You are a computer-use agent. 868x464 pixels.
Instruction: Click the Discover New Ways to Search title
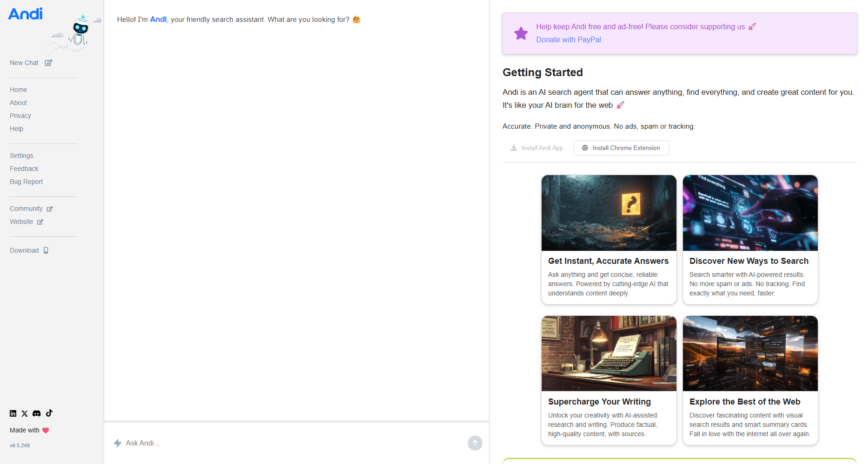(x=749, y=261)
